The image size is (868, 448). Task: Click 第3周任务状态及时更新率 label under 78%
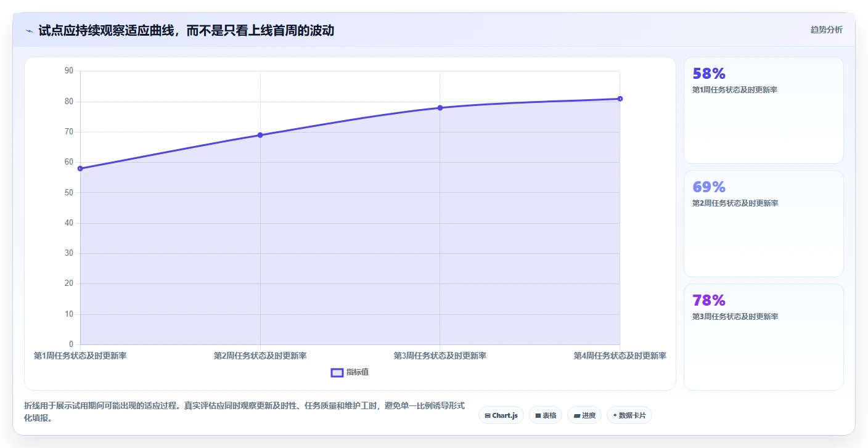pyautogui.click(x=735, y=317)
